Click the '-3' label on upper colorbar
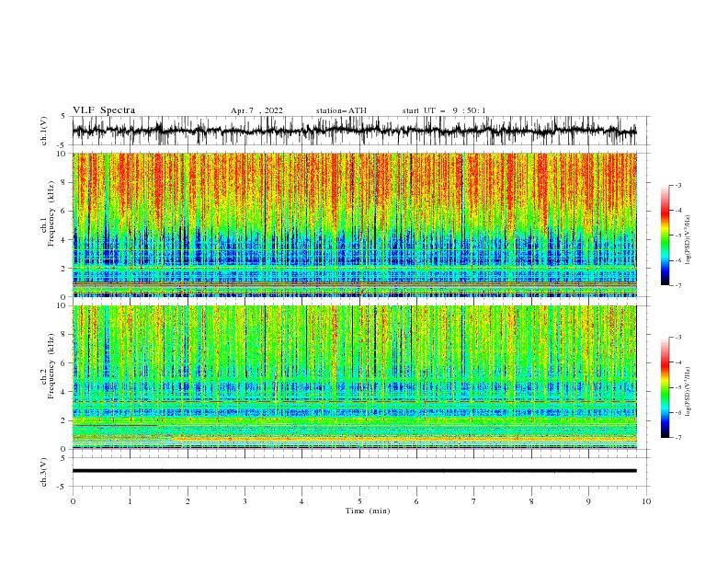The width and height of the screenshot is (728, 563). pos(677,185)
